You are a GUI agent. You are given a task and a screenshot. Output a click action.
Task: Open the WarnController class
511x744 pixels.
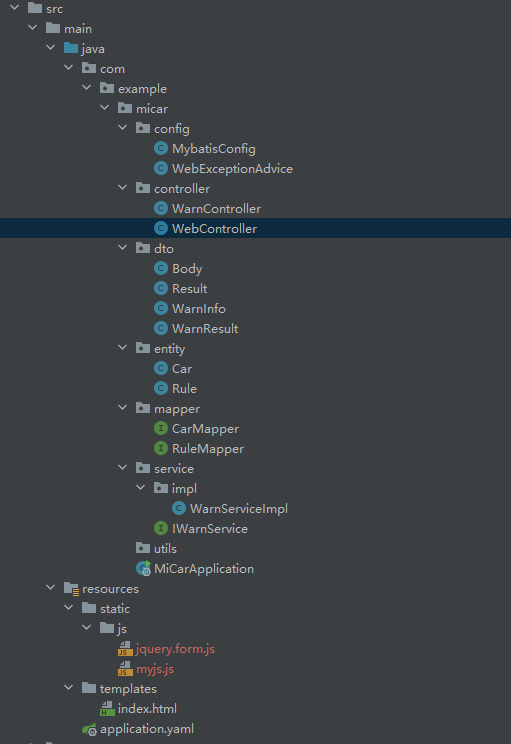pyautogui.click(x=216, y=209)
